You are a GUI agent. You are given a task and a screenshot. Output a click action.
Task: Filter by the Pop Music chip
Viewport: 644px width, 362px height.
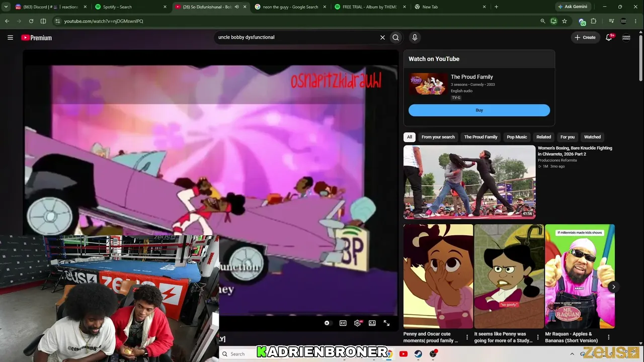click(x=517, y=137)
